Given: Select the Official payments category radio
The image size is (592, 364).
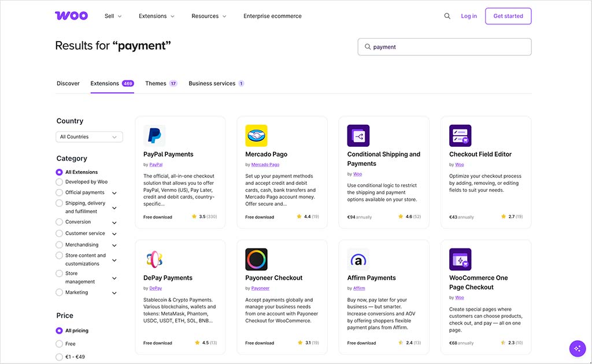Looking at the screenshot, I should click(60, 192).
